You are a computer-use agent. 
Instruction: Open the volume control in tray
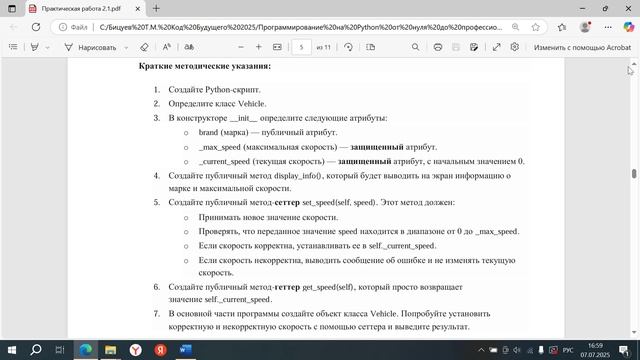coord(517,350)
